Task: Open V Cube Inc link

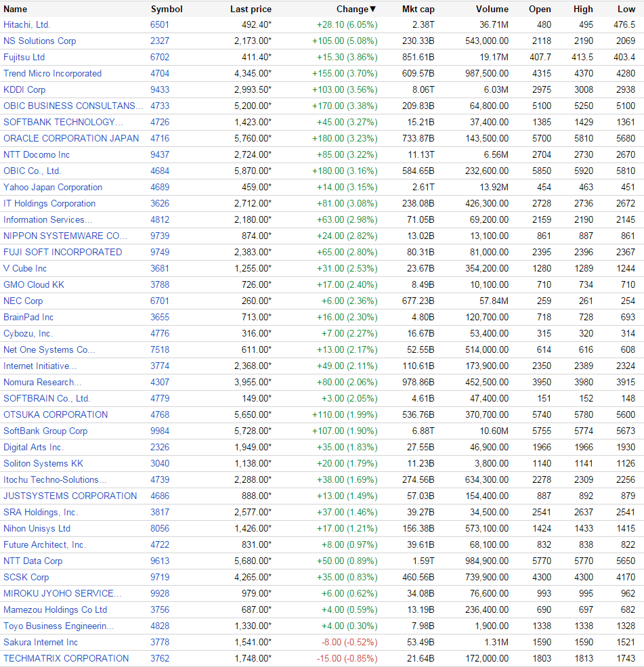Action: pos(25,268)
